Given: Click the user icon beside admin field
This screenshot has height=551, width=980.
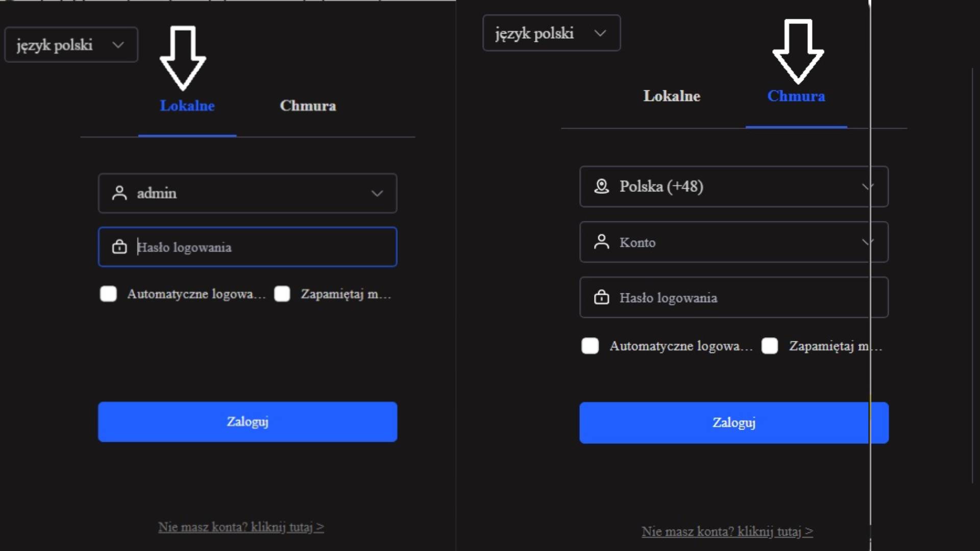Looking at the screenshot, I should point(119,193).
